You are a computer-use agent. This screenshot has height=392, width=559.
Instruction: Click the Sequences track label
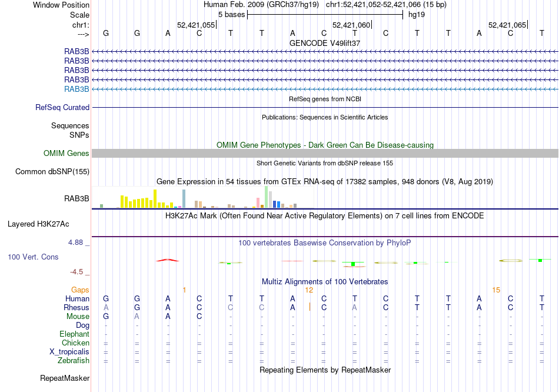point(70,125)
